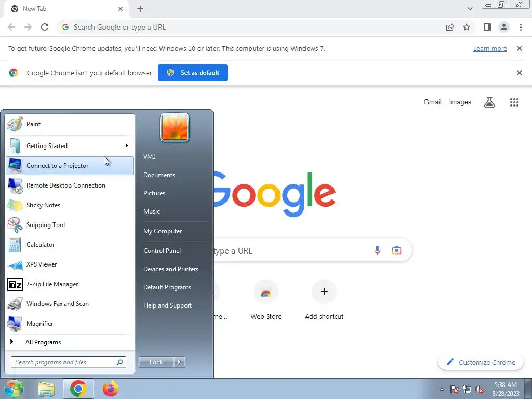
Task: Click the Chrome forward arrow
Action: (28, 27)
